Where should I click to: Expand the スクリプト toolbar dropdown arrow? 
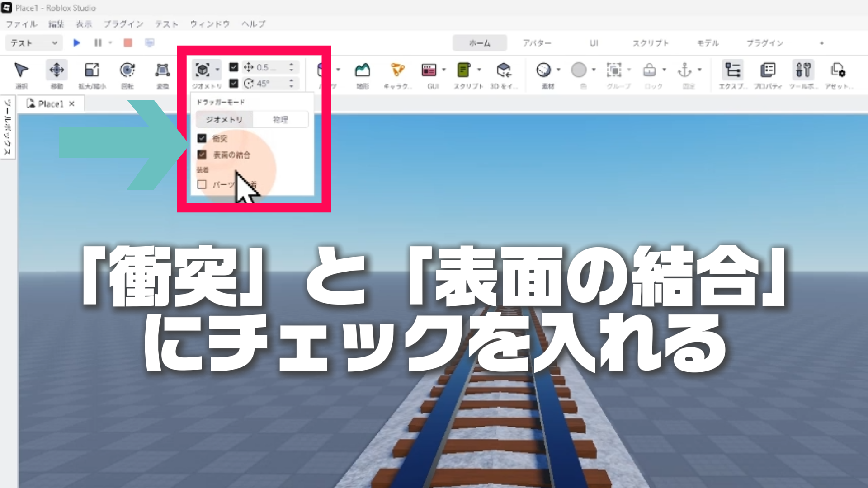pos(479,70)
